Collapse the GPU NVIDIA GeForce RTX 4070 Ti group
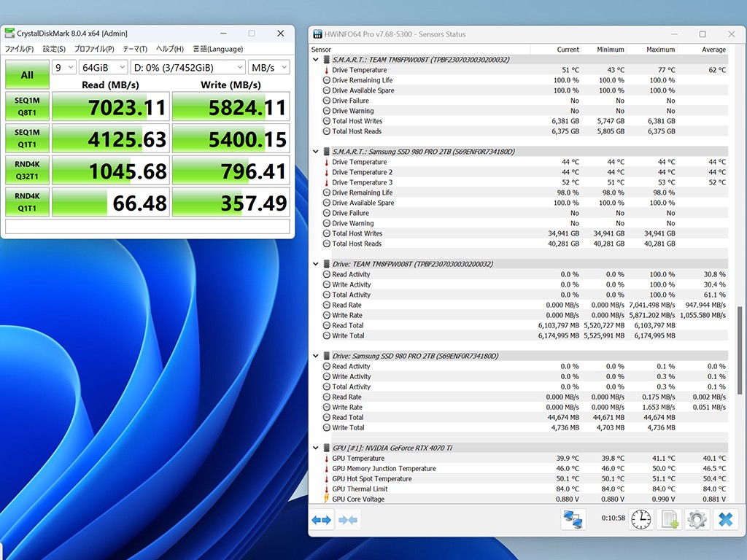This screenshot has height=560, width=747. (316, 448)
